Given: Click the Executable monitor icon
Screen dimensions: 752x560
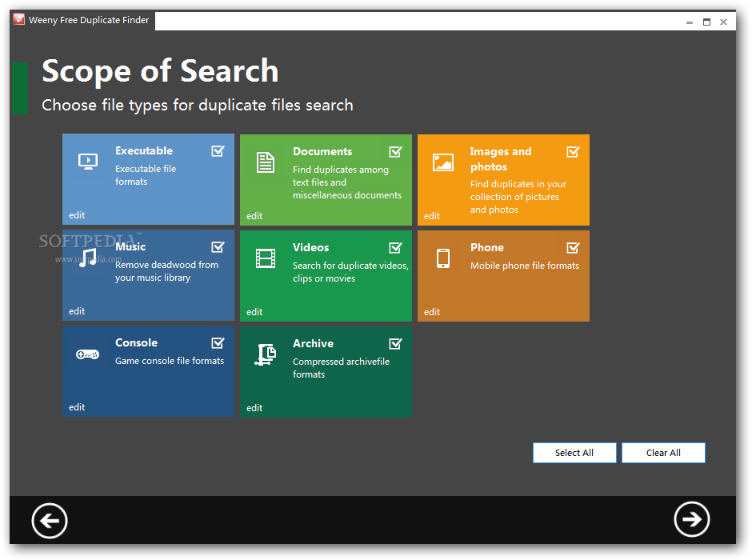Looking at the screenshot, I should click(x=88, y=162).
